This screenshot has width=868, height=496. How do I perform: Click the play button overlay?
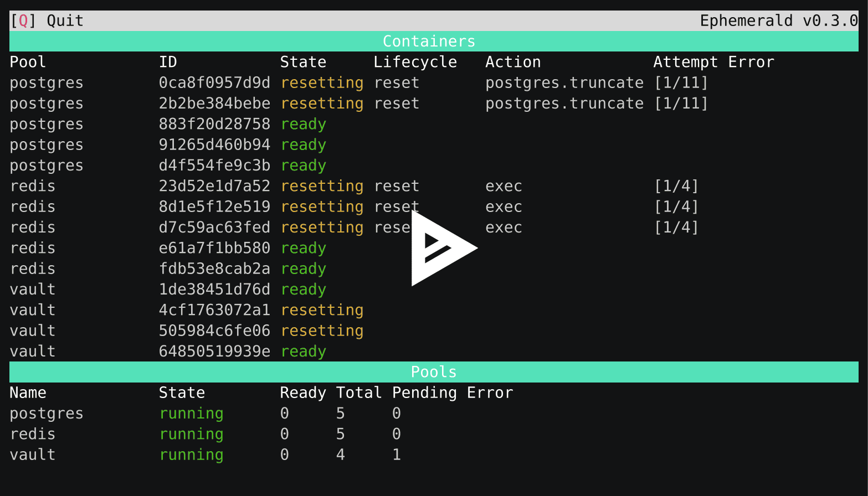click(x=444, y=248)
